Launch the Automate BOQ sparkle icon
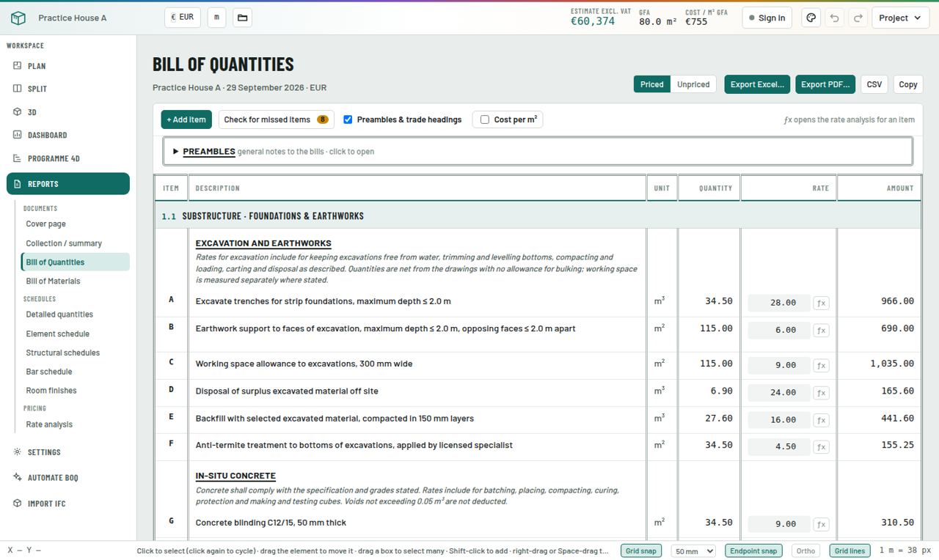The width and height of the screenshot is (939, 560). (18, 477)
